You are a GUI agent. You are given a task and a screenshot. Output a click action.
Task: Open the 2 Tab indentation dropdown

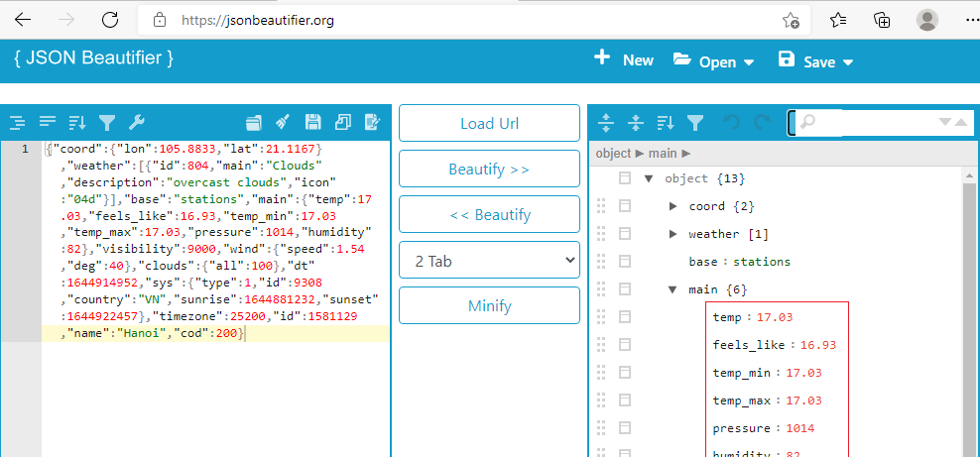(x=489, y=260)
